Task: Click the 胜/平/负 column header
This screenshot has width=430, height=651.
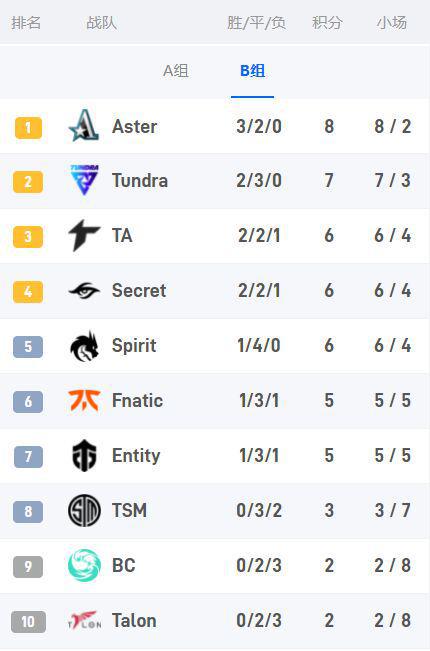Action: (x=257, y=22)
